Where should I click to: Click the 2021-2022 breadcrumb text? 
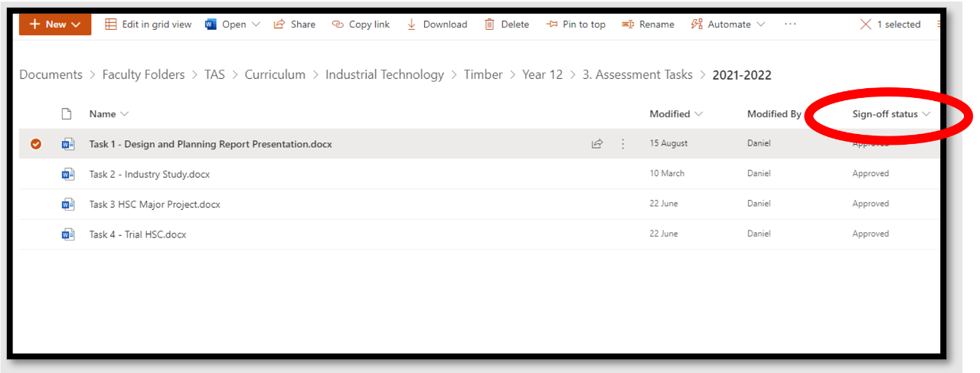point(742,74)
